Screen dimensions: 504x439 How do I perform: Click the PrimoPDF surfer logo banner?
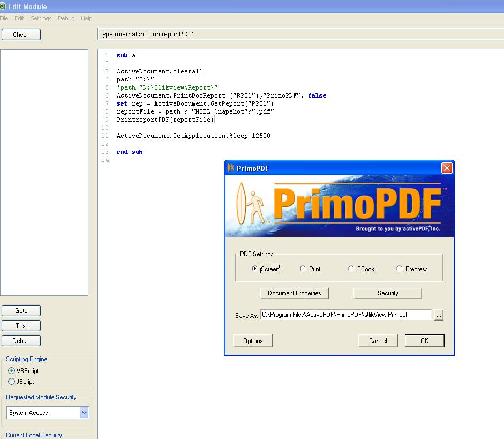pyautogui.click(x=339, y=206)
